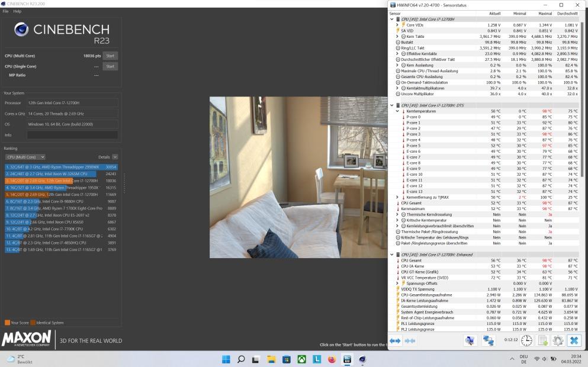Open Wi-Fi tray icon
The height and width of the screenshot is (367, 588).
(536, 359)
